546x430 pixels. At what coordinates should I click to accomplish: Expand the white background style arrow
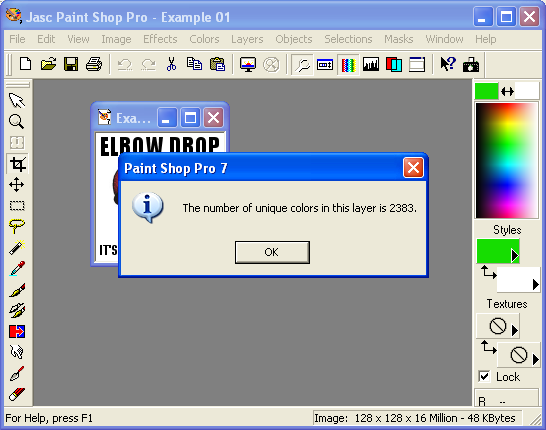pos(536,284)
